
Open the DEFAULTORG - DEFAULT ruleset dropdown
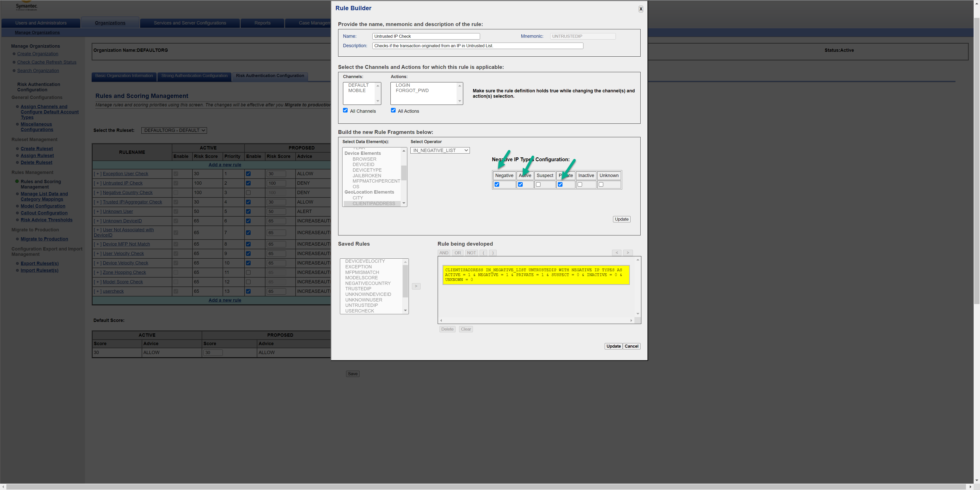coord(174,130)
